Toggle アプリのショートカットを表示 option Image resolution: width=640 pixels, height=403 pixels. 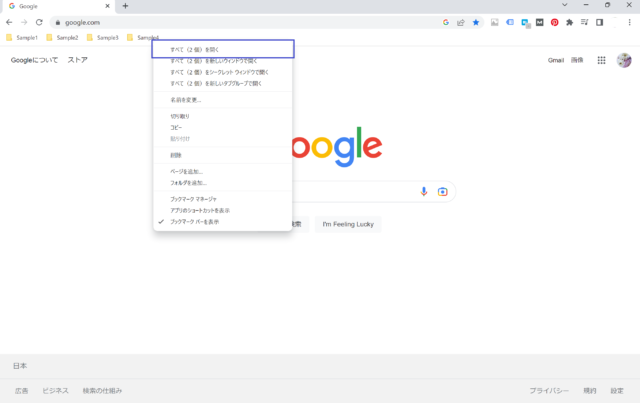tap(223, 211)
